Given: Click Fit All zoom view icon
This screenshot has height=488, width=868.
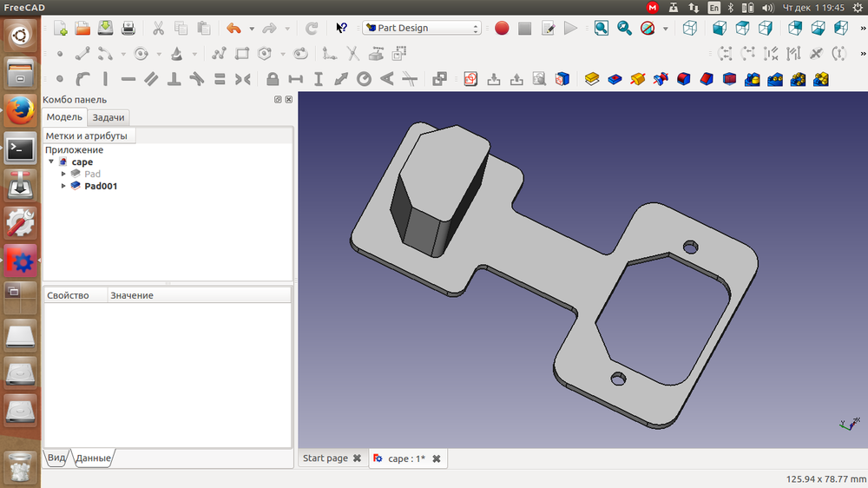Looking at the screenshot, I should [x=602, y=28].
